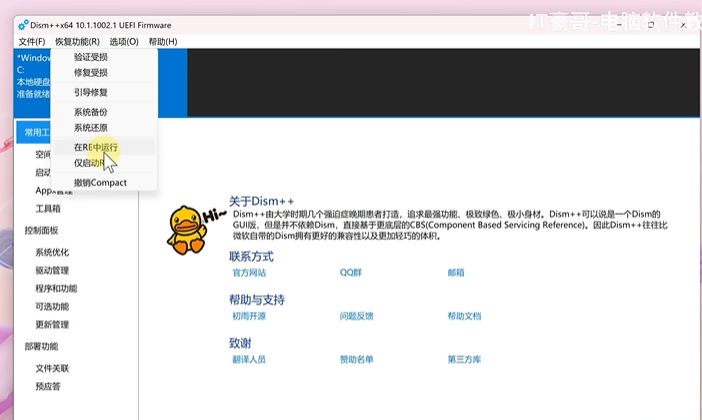The width and height of the screenshot is (702, 420).
Task: Open the 初雨开源 link
Action: [x=249, y=316]
